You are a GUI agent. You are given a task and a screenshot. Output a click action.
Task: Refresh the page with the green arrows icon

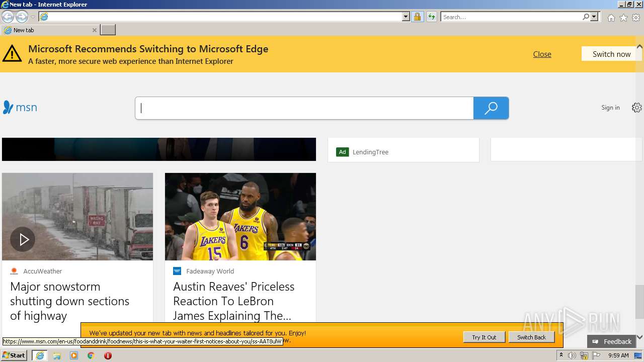click(431, 17)
